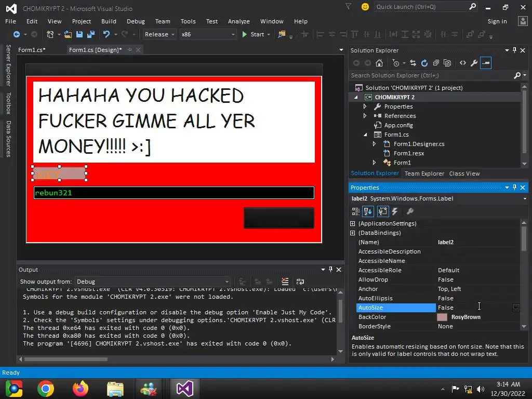Screen dimensions: 532x399
Task: Click the Open File folder icon
Action: (68, 34)
